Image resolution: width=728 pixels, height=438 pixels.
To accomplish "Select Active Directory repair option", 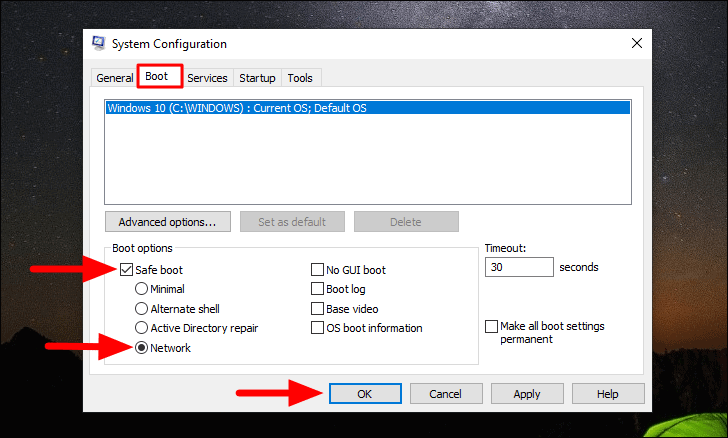I will point(141,328).
